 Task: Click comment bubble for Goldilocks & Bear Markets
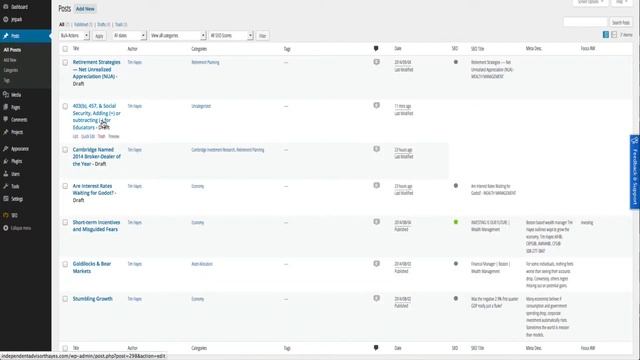pyautogui.click(x=376, y=264)
